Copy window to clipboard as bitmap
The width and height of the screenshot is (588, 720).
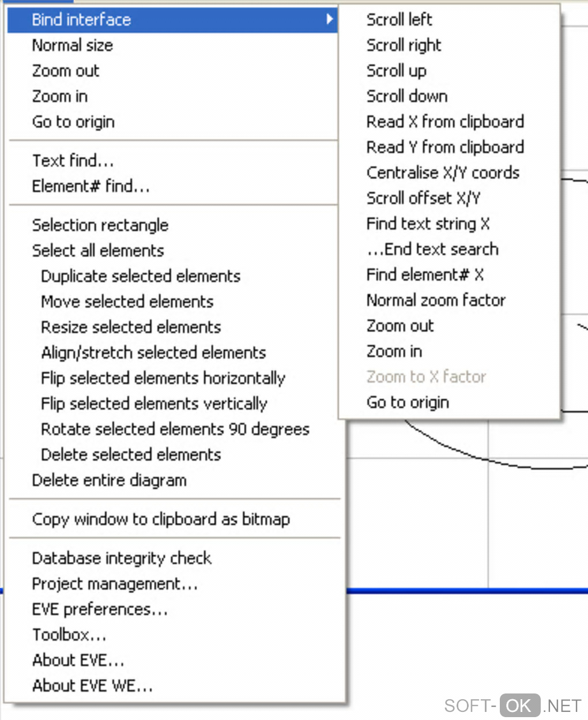(x=161, y=519)
